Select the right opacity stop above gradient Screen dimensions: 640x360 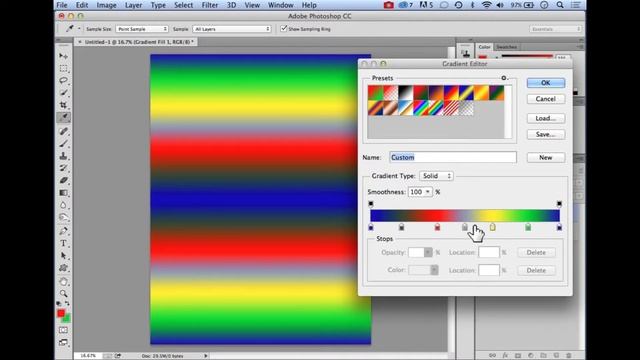(559, 204)
